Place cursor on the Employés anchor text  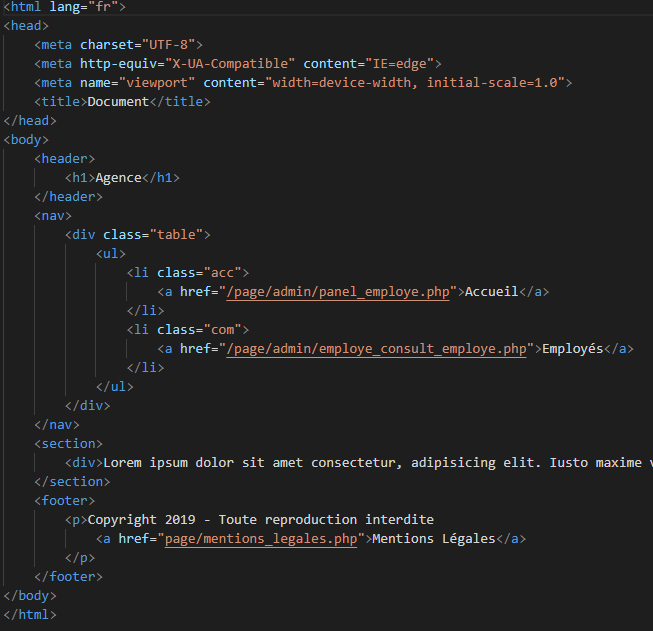coord(573,349)
